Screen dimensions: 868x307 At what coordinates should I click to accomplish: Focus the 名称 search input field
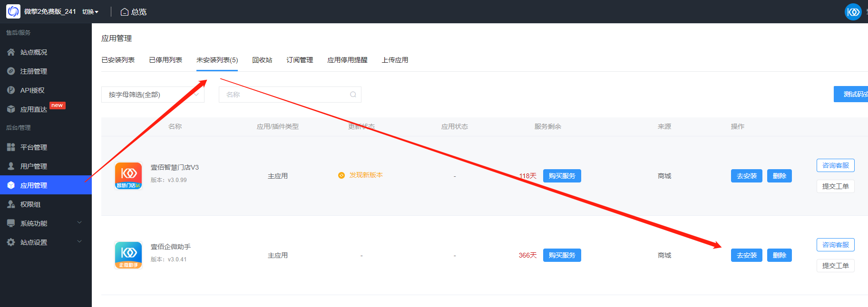(x=290, y=95)
